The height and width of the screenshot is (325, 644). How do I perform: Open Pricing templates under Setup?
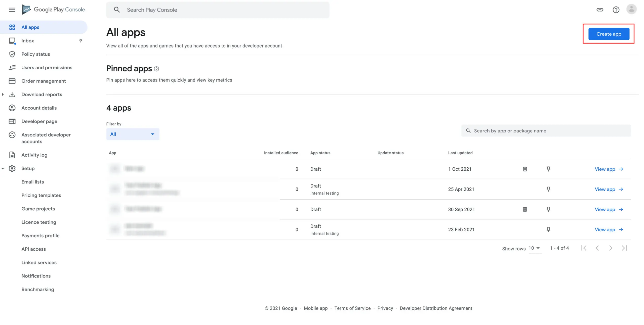pyautogui.click(x=41, y=195)
